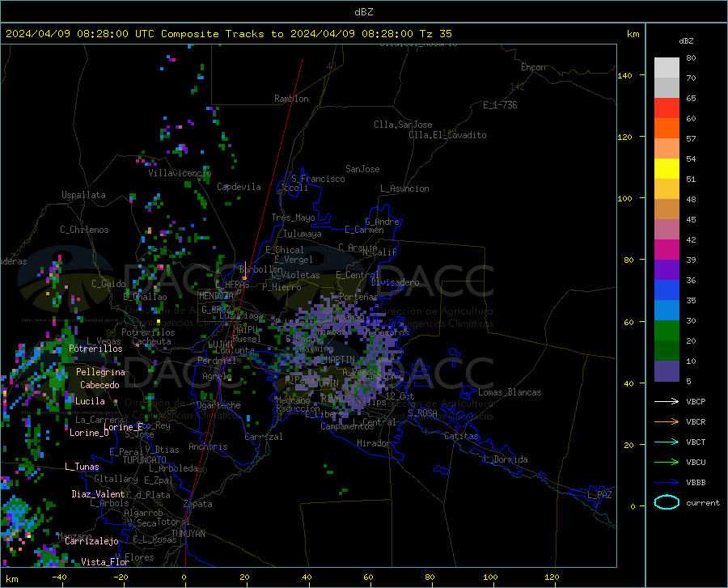Click the Pellegrina map label
This screenshot has height=588, width=728.
(101, 372)
